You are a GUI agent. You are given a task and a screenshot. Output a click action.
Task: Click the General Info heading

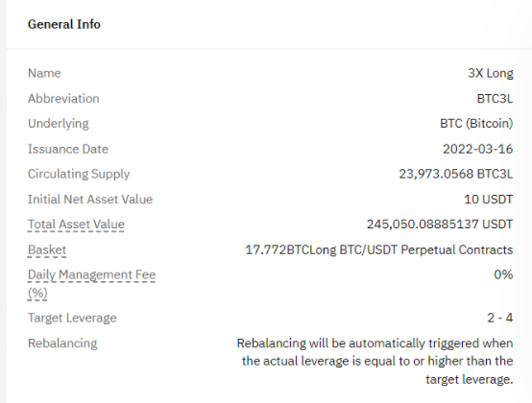pos(64,24)
